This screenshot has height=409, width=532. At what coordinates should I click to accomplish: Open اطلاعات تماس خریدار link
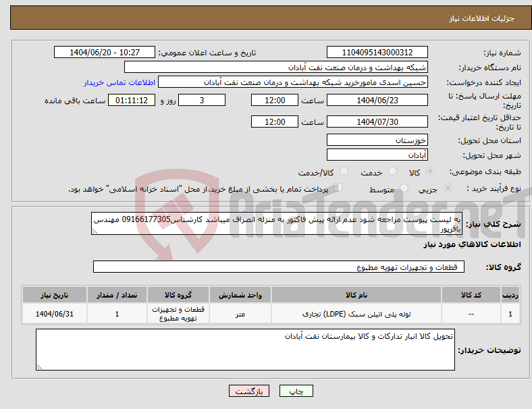click(119, 82)
